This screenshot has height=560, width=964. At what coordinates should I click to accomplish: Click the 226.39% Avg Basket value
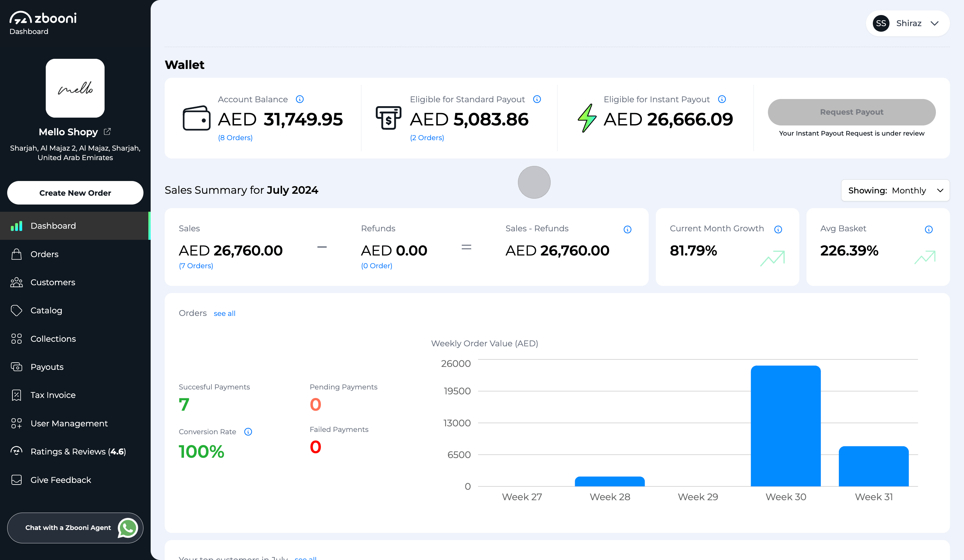pyautogui.click(x=849, y=251)
